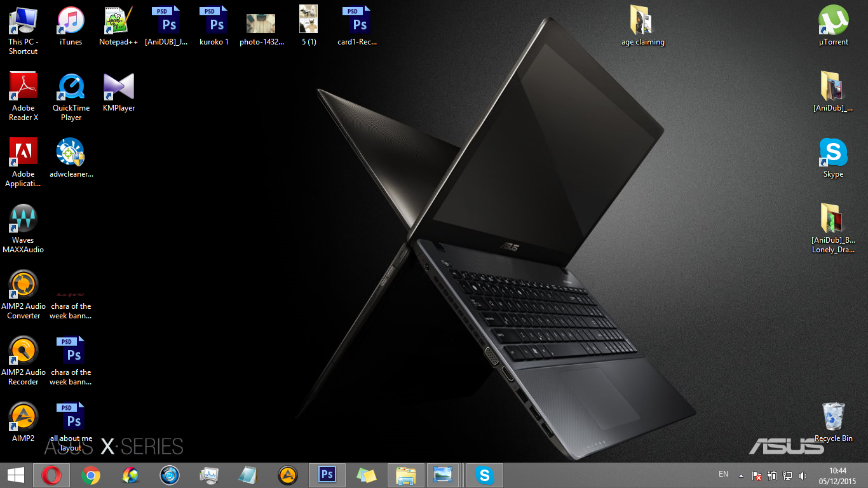The width and height of the screenshot is (868, 488).
Task: Launch iTunes from the desktop
Action: click(x=71, y=26)
